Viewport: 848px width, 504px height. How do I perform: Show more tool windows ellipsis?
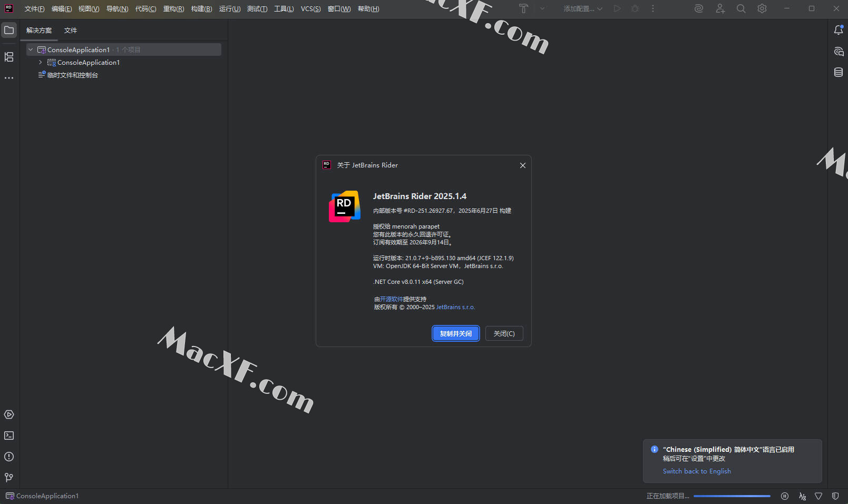(x=9, y=78)
